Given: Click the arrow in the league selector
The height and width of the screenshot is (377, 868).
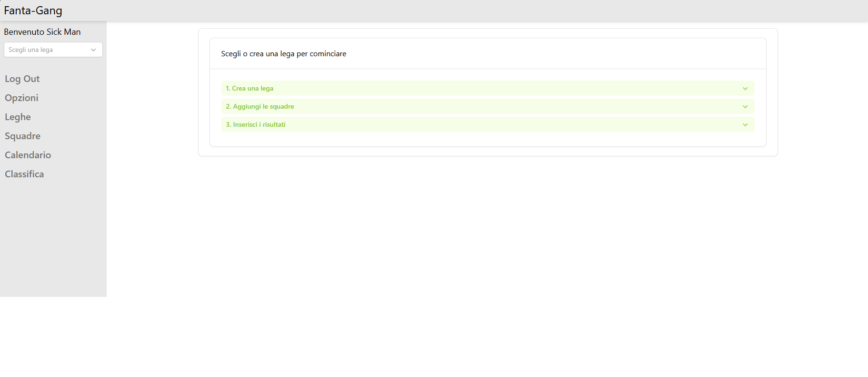Looking at the screenshot, I should [93, 50].
